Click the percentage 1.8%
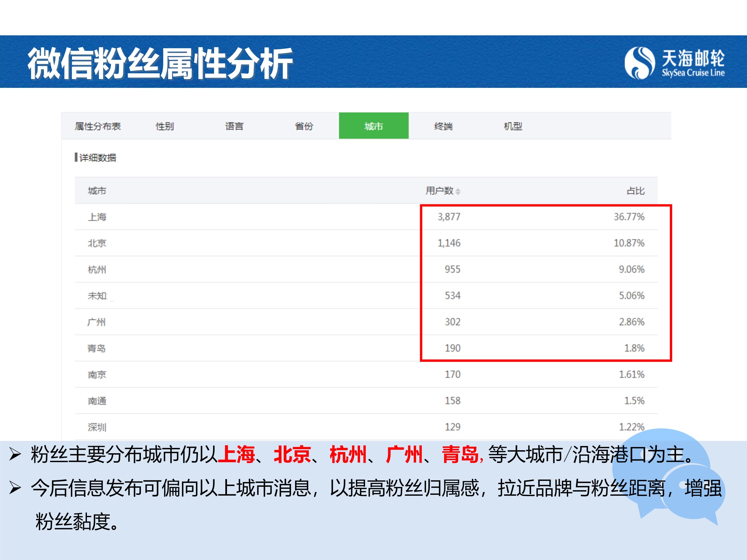747x560 pixels. 634,348
